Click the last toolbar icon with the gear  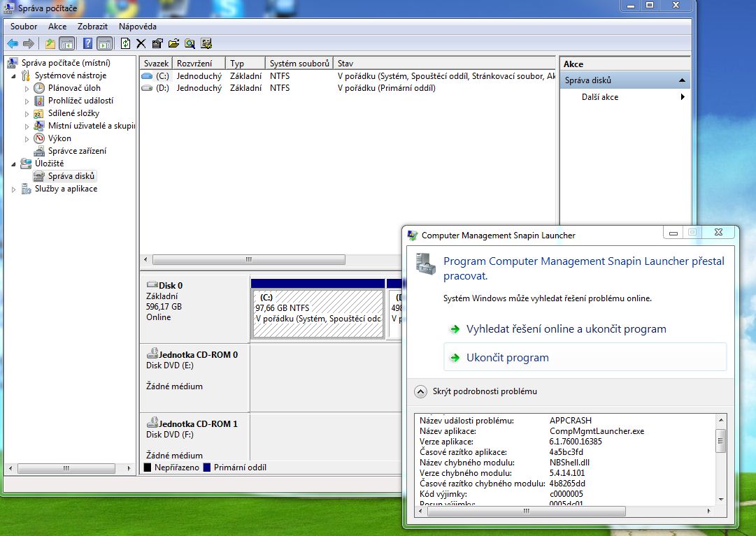click(206, 44)
